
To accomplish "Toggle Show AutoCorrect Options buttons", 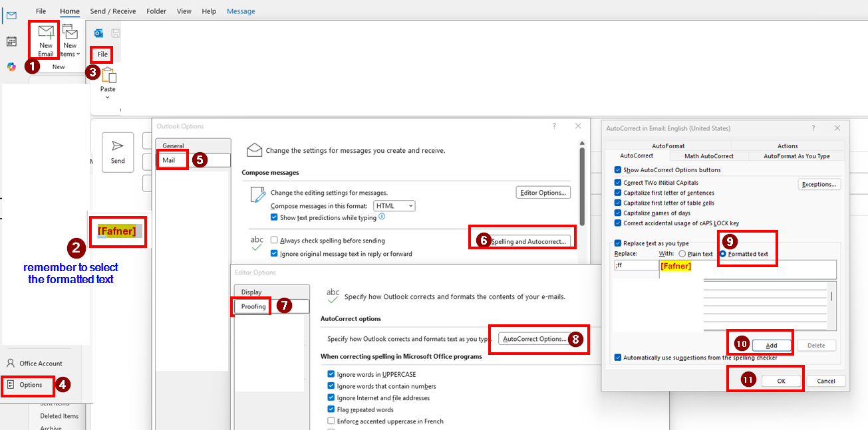I will click(619, 170).
